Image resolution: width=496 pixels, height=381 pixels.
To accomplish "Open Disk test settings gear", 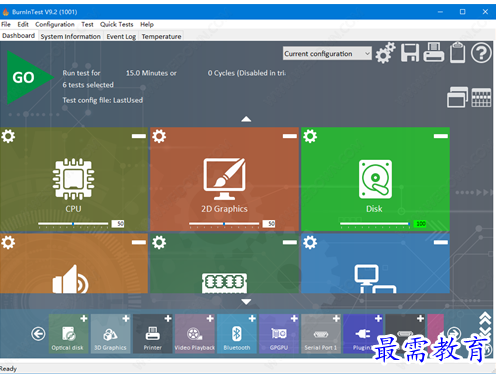I will pos(310,136).
